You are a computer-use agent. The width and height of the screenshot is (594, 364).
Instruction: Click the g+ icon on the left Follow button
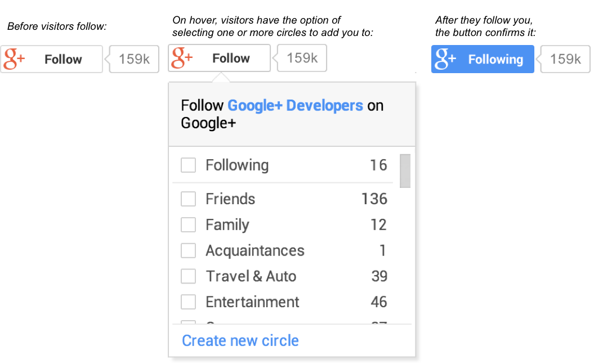pos(14,59)
